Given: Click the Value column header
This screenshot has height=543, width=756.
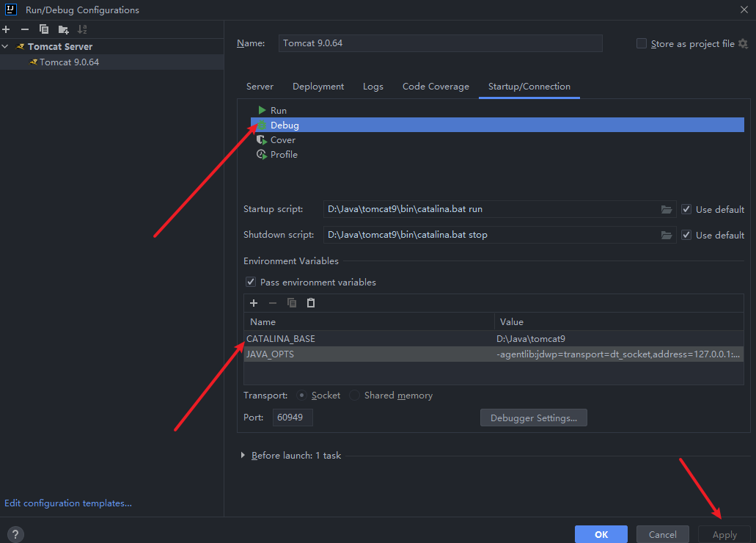Looking at the screenshot, I should (619, 322).
